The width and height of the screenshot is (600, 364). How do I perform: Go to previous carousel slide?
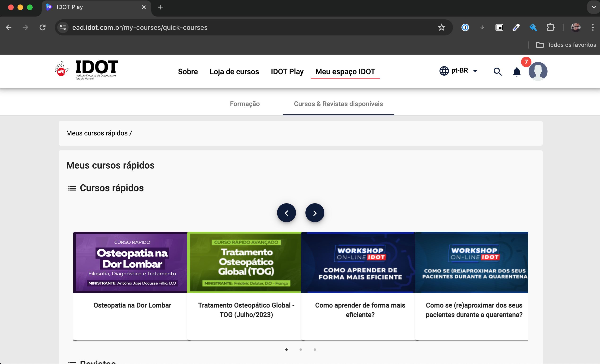(286, 213)
